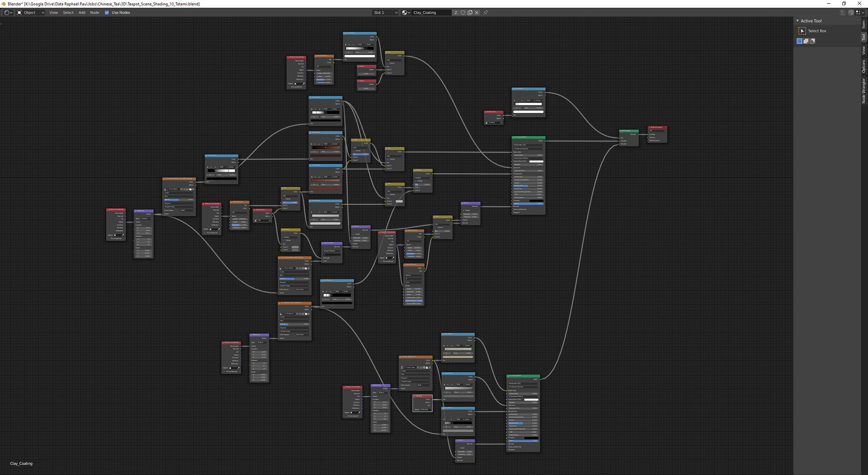Switch to the Options sidebar tab
Image resolution: width=868 pixels, height=475 pixels.
pos(863,66)
